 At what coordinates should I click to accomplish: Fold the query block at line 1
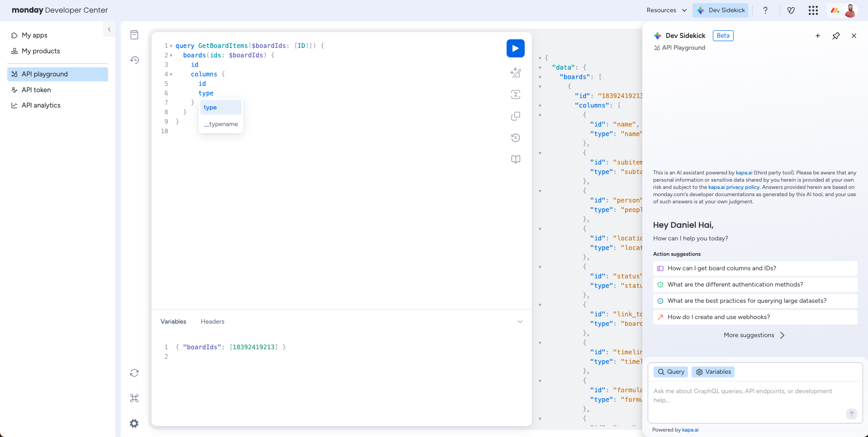click(171, 46)
